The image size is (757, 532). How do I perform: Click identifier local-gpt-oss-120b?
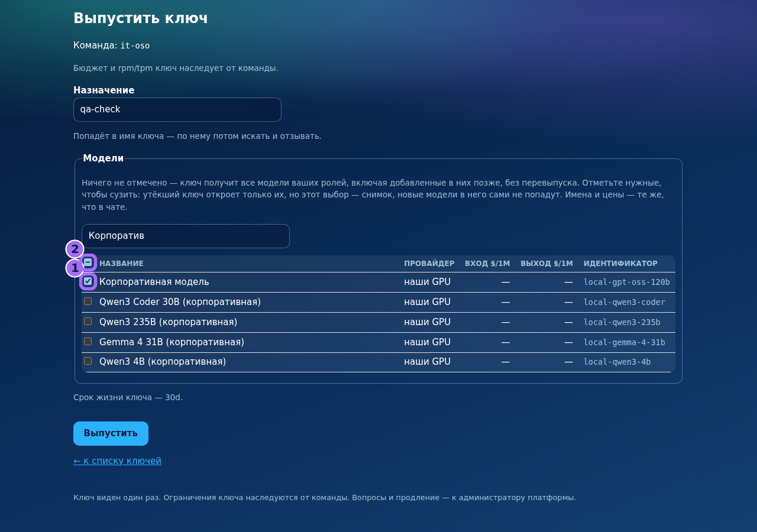pos(627,282)
